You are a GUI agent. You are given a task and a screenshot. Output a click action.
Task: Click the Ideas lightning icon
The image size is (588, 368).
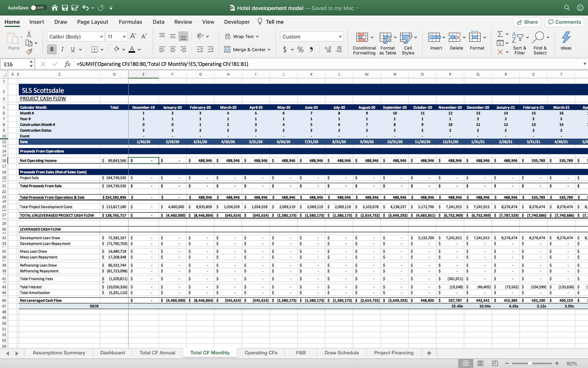(x=566, y=41)
